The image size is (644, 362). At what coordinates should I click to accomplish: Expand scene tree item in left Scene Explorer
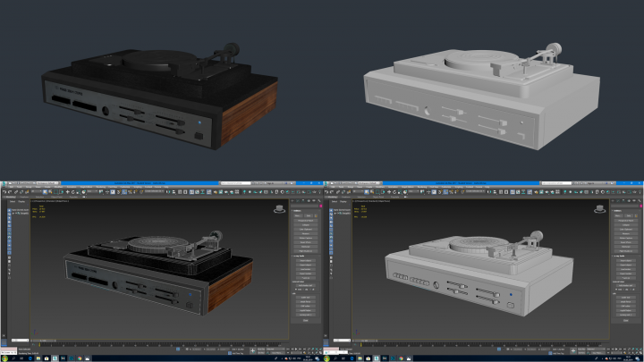[x=13, y=213]
